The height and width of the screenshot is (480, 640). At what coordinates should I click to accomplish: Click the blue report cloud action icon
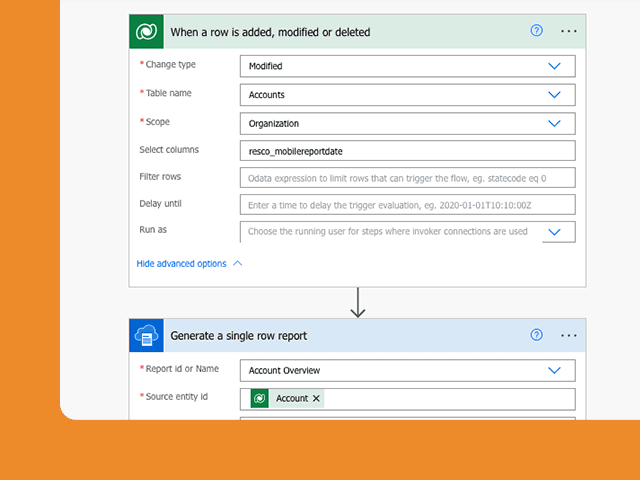pos(147,336)
